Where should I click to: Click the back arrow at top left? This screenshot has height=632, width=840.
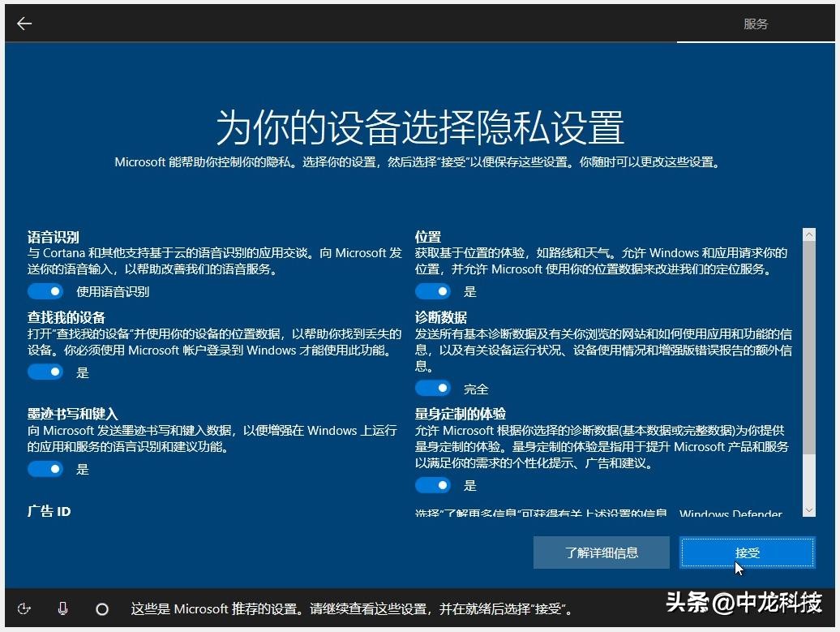tap(24, 23)
